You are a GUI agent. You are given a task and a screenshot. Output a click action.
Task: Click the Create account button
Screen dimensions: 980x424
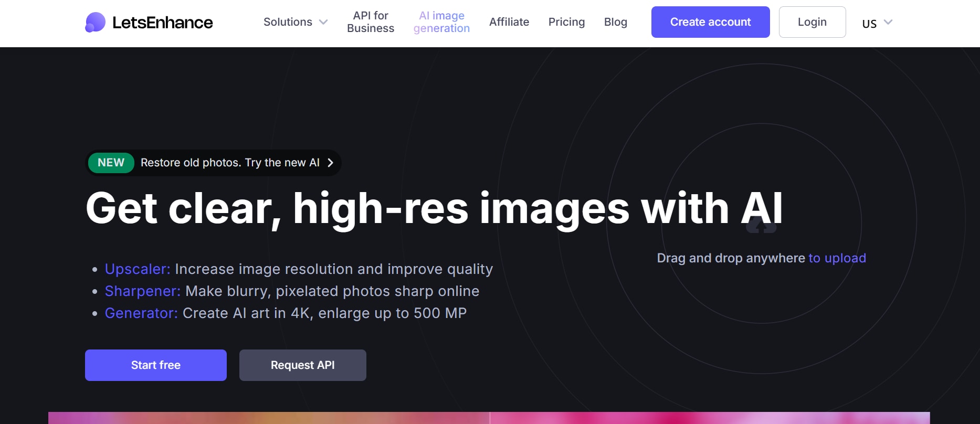point(711,22)
